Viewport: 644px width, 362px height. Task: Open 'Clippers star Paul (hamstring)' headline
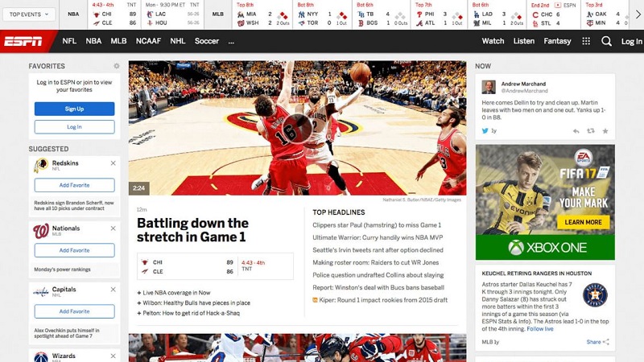[x=377, y=225]
